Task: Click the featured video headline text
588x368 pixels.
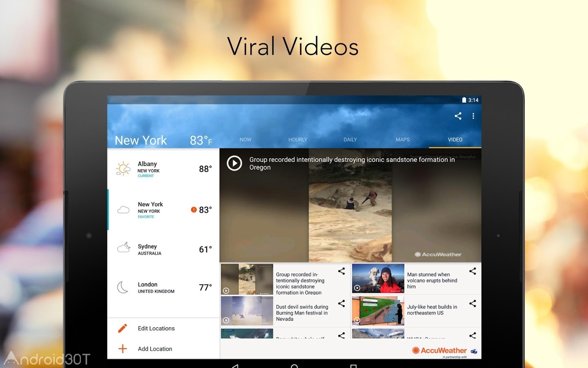Action: [352, 164]
